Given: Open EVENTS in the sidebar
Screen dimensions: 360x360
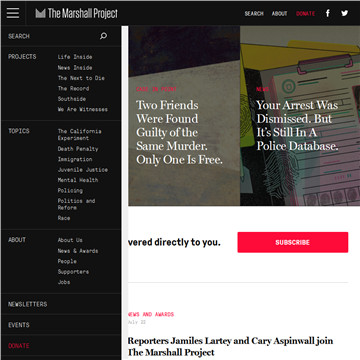Looking at the screenshot, I should pyautogui.click(x=19, y=325).
